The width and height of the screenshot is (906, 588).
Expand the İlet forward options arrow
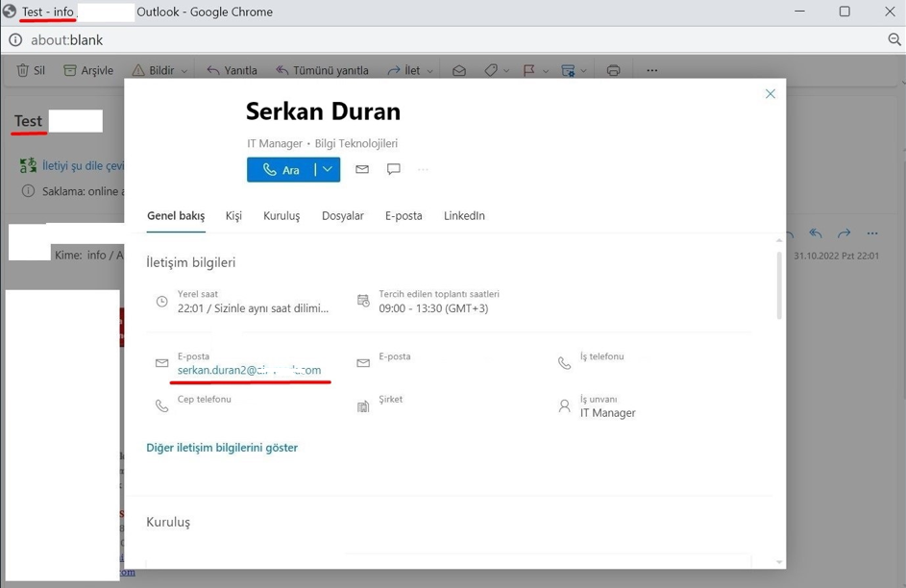coord(429,71)
